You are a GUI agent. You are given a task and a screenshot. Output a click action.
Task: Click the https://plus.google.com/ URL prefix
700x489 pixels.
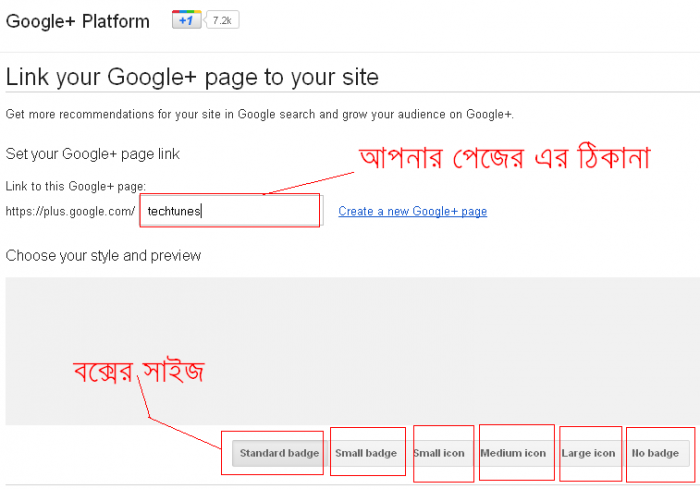[x=70, y=212]
